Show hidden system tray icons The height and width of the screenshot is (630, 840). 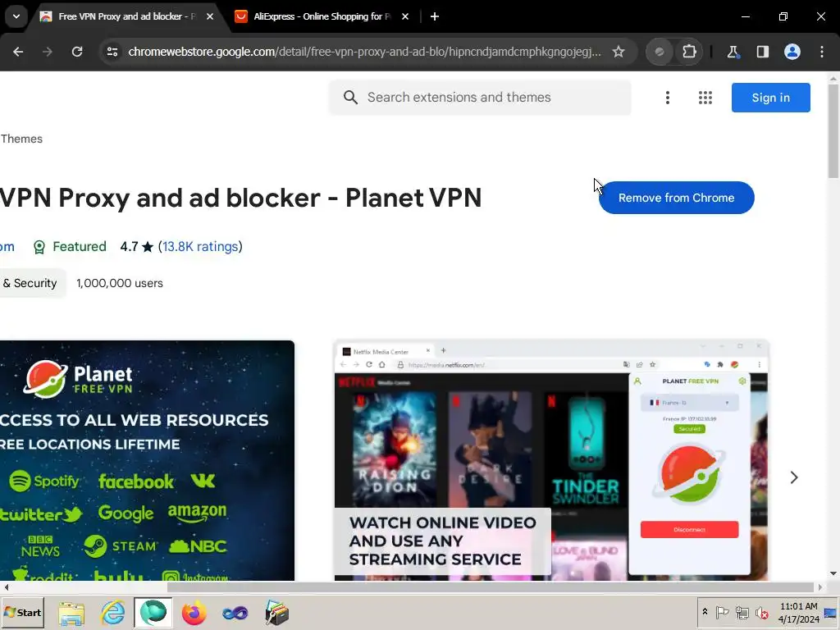pyautogui.click(x=705, y=612)
